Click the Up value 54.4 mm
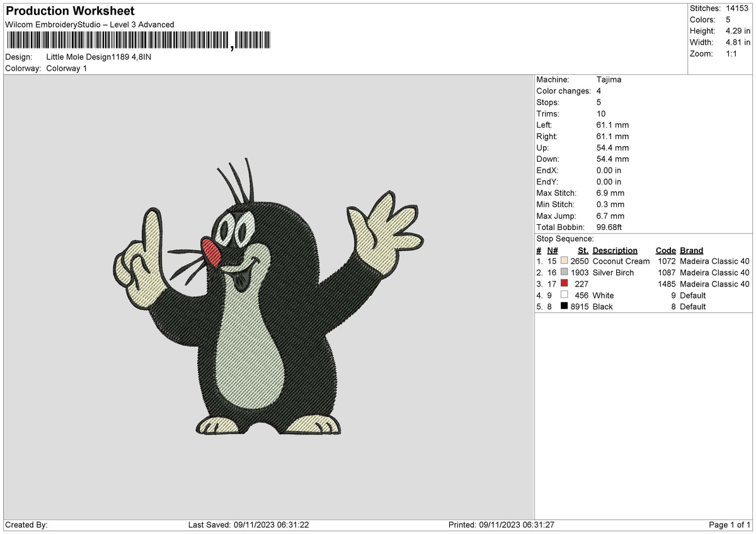The height and width of the screenshot is (534, 756). (x=612, y=147)
